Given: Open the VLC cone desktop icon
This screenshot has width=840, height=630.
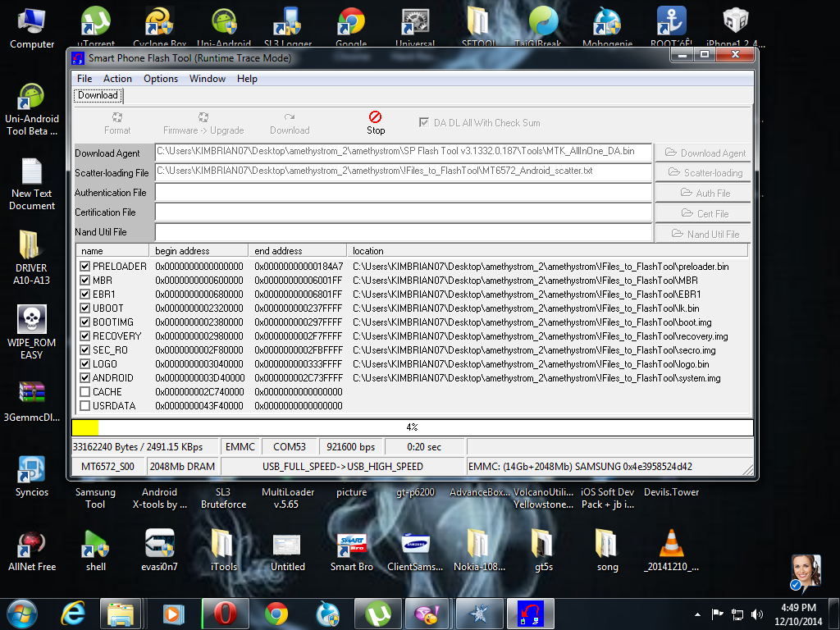Looking at the screenshot, I should pyautogui.click(x=671, y=543).
